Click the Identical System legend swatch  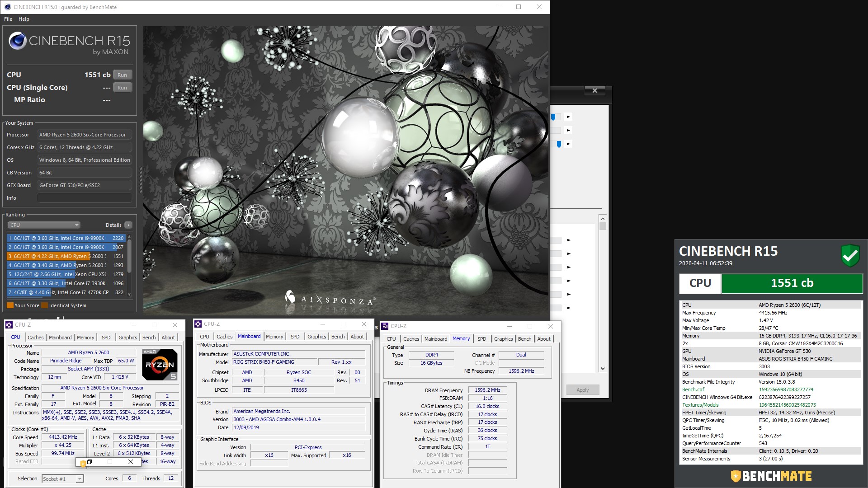[x=44, y=305]
